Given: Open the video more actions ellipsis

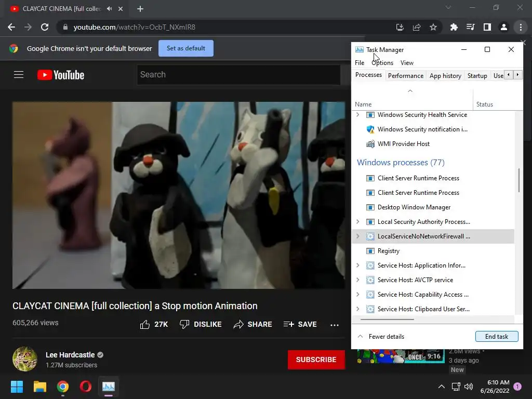Looking at the screenshot, I should pyautogui.click(x=335, y=325).
